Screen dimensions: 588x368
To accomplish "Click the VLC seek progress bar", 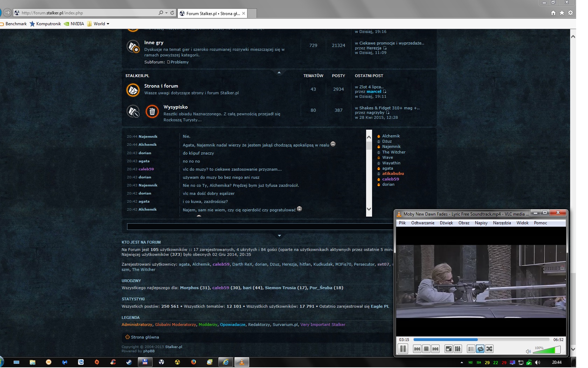I will (481, 339).
